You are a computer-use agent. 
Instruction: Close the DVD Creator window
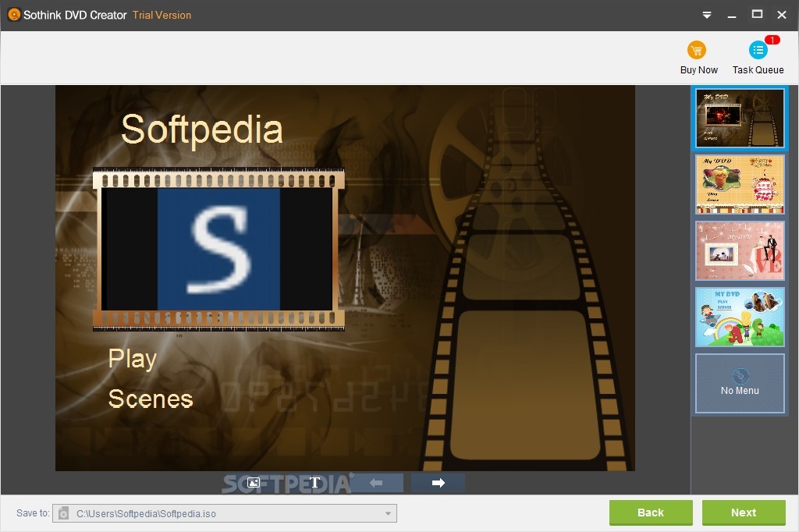click(x=782, y=15)
